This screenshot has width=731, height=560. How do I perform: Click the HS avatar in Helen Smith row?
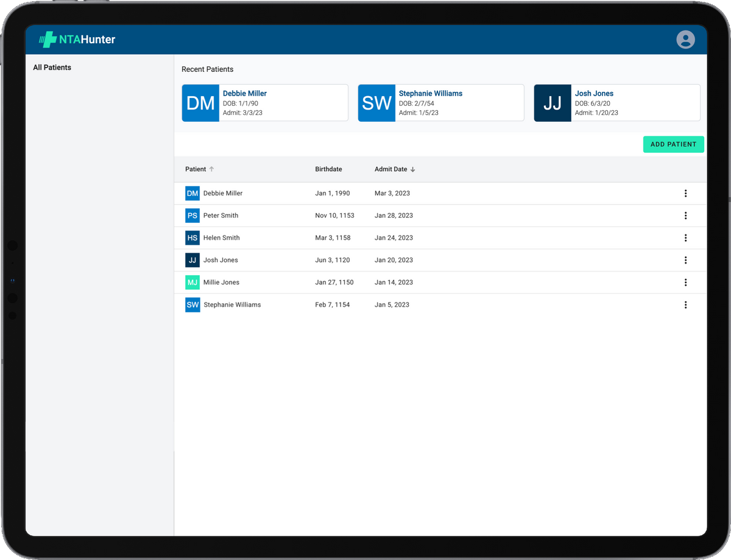click(x=192, y=238)
